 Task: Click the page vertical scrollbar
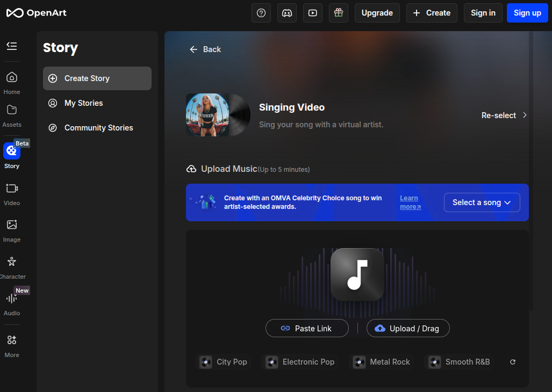click(x=531, y=172)
